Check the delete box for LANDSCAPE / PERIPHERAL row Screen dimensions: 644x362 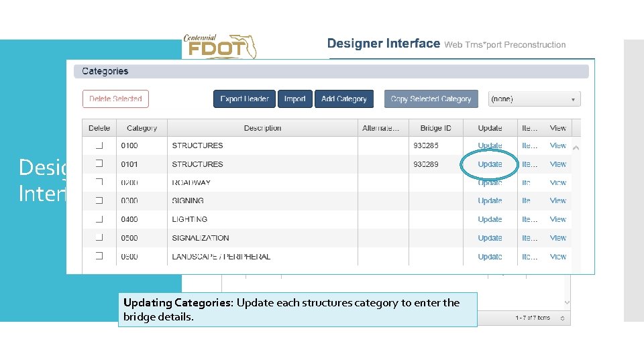[99, 255]
